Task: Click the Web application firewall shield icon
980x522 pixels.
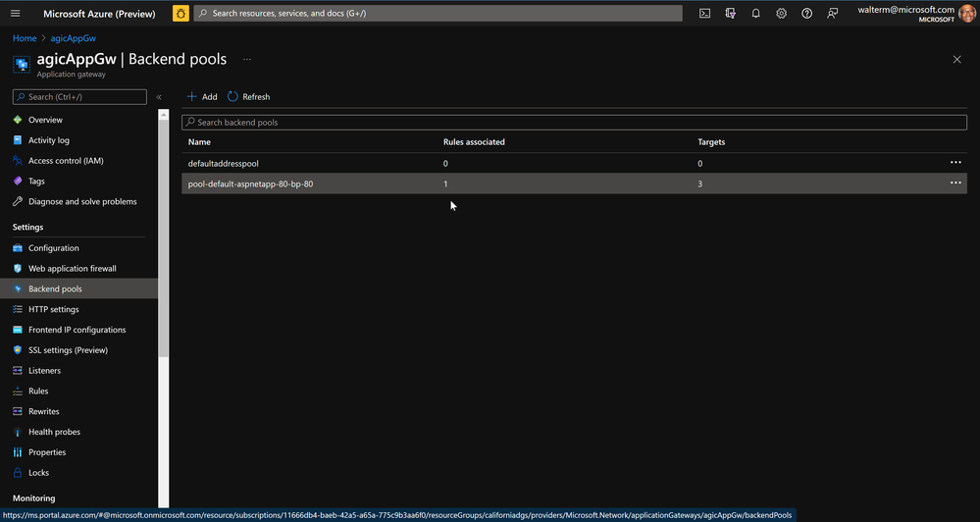Action: (x=18, y=268)
